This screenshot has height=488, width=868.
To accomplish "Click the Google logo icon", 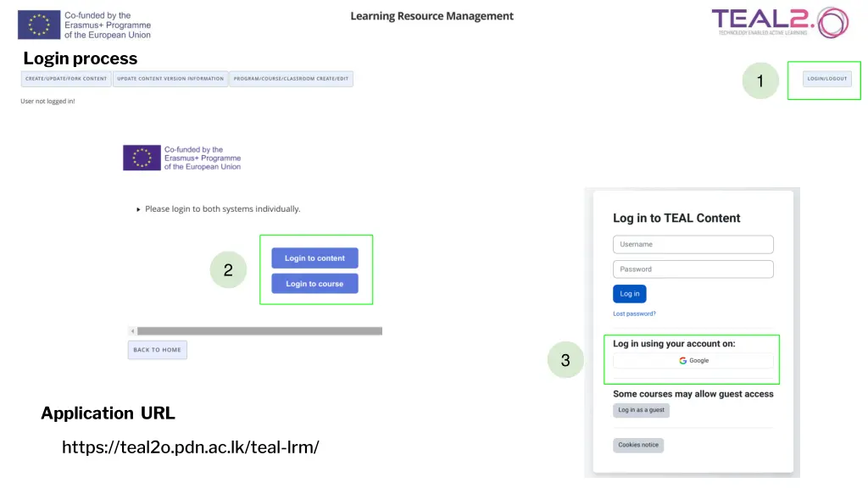I will point(683,361).
